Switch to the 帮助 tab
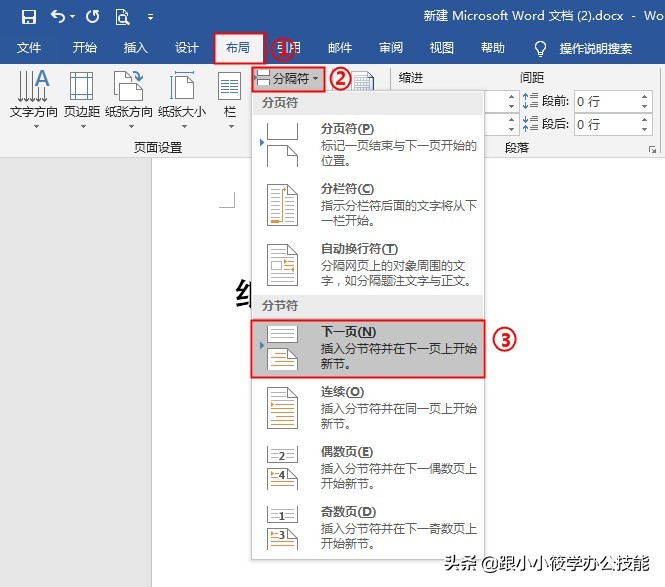This screenshot has width=665, height=587. pyautogui.click(x=492, y=48)
